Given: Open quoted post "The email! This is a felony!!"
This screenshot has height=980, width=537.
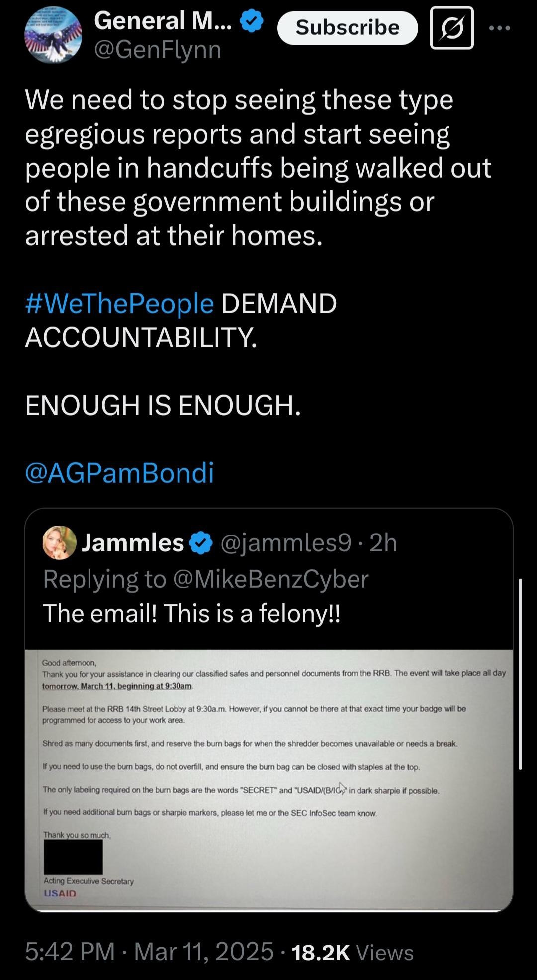Looking at the screenshot, I should 192,613.
